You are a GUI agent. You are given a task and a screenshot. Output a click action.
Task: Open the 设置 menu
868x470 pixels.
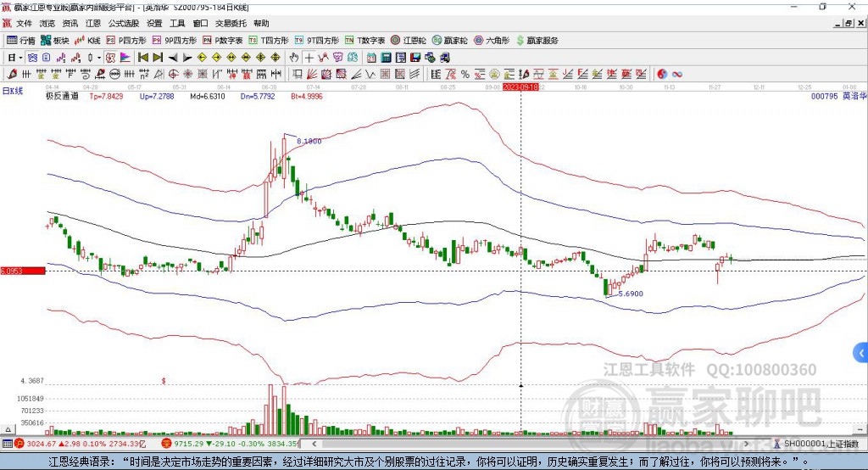pyautogui.click(x=154, y=23)
